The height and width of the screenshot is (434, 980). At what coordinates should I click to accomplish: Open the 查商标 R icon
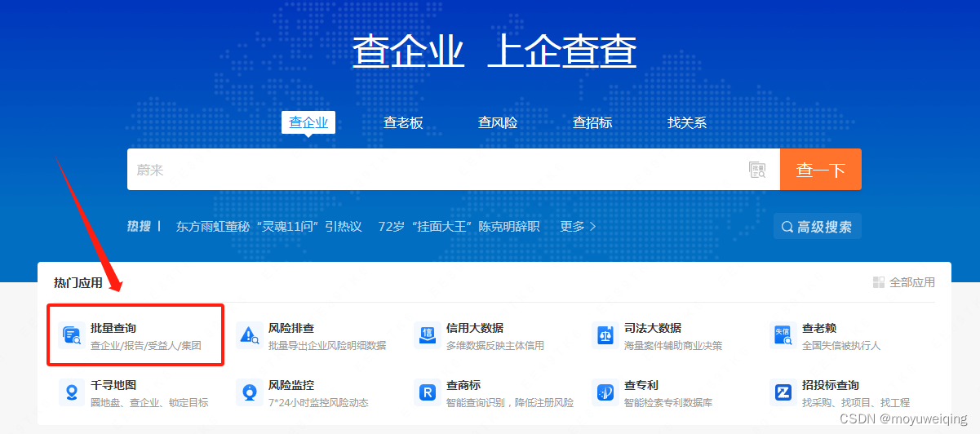click(426, 392)
